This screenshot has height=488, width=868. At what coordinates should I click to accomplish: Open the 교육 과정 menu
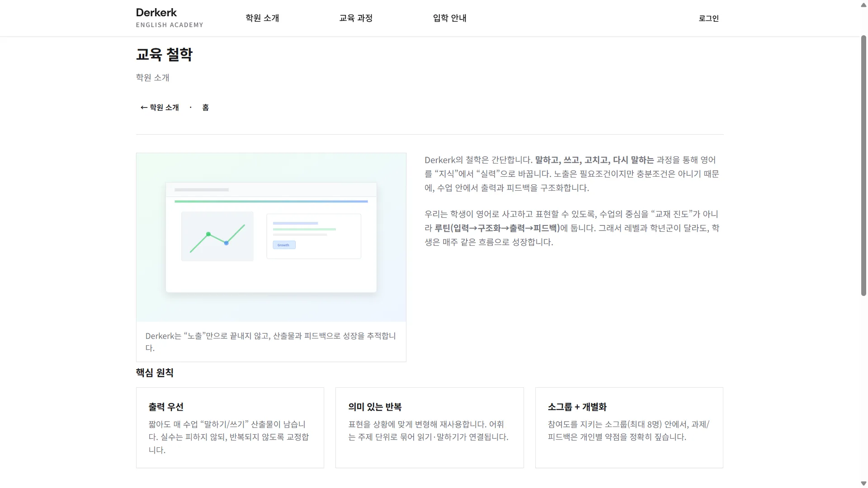[355, 18]
